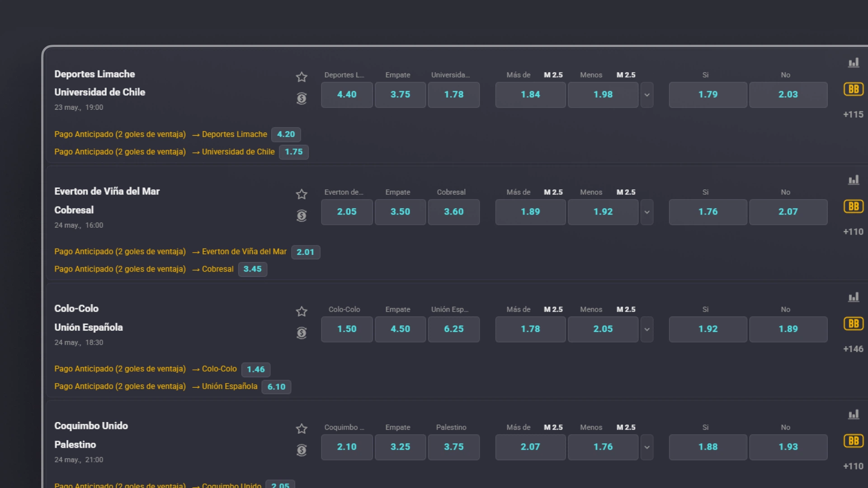Open statistics chart for Coquimbo Unido match
Viewport: 868px width, 488px height.
pyautogui.click(x=854, y=414)
